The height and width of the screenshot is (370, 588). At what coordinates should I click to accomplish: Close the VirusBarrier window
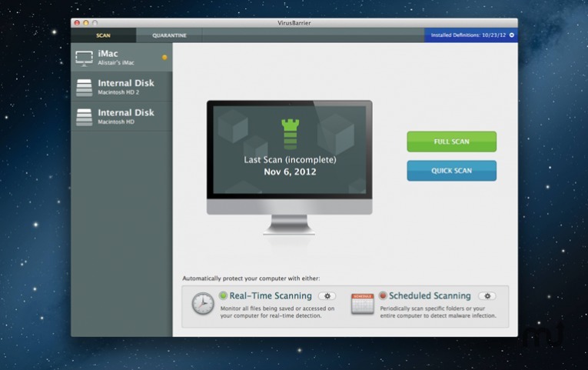[77, 23]
